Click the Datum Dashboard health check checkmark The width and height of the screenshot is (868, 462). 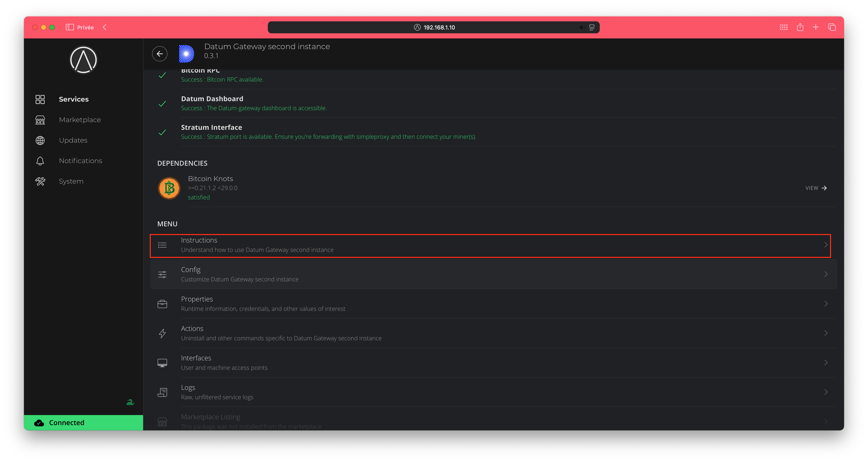[162, 104]
